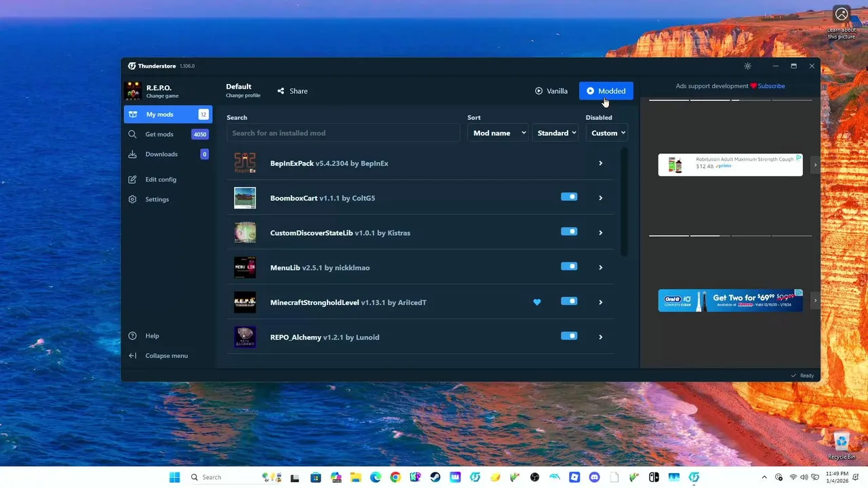Click Change game under R.E.P.O.
868x488 pixels.
click(163, 96)
